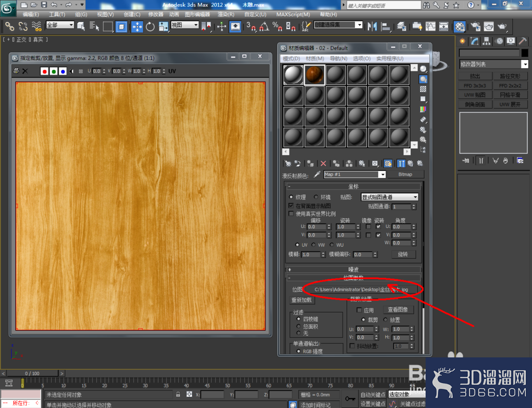Open the 显式贴图通道 mapping dropdown
The image size is (532, 408).
[389, 197]
